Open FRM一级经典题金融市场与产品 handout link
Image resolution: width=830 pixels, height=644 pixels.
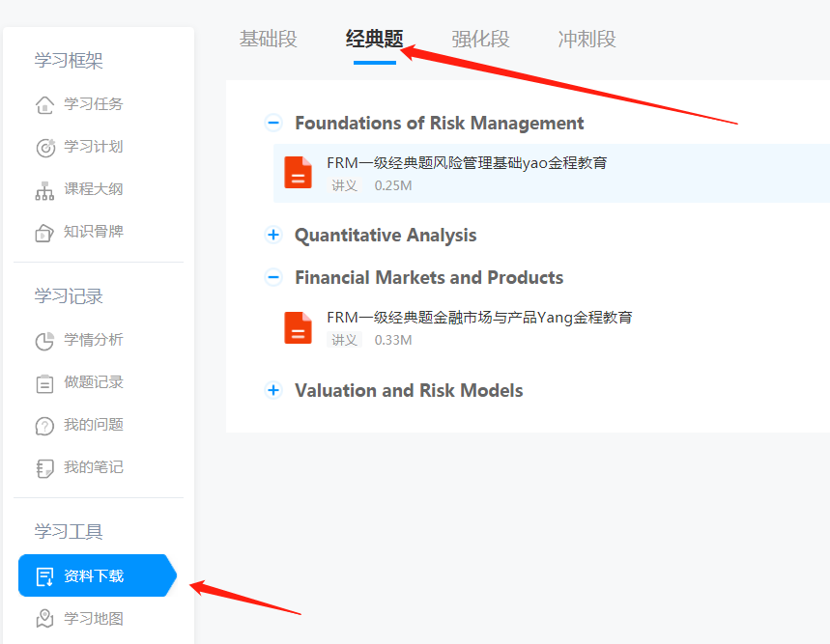tap(479, 318)
